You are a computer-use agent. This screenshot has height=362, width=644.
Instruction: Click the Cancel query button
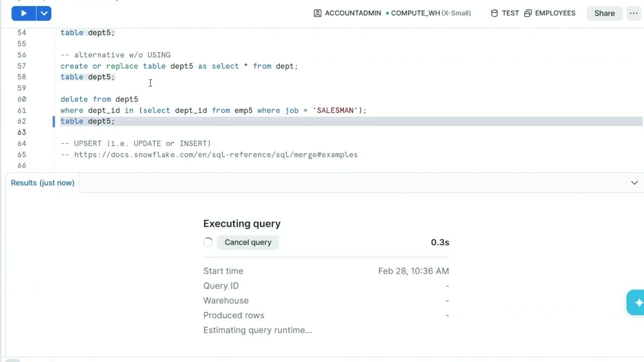click(248, 242)
